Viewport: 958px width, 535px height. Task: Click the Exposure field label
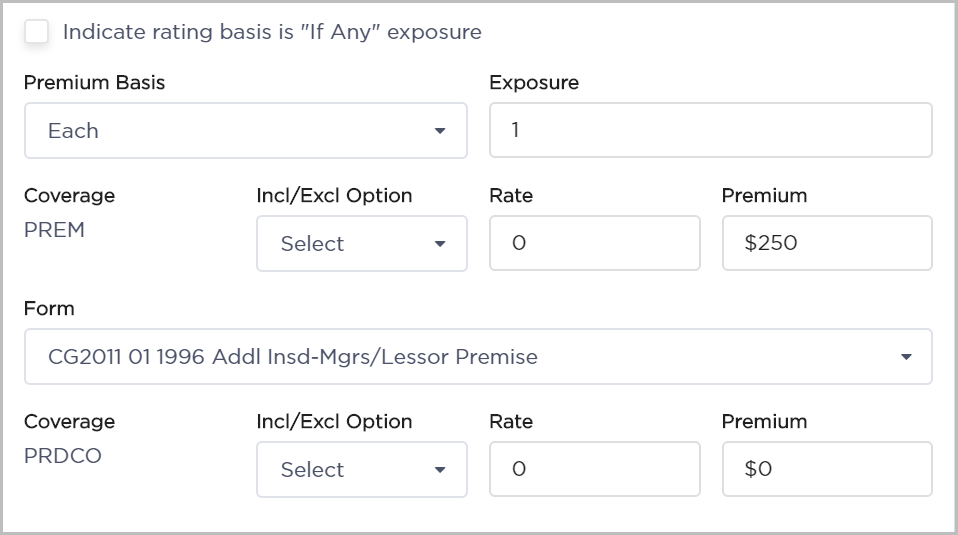pos(533,83)
